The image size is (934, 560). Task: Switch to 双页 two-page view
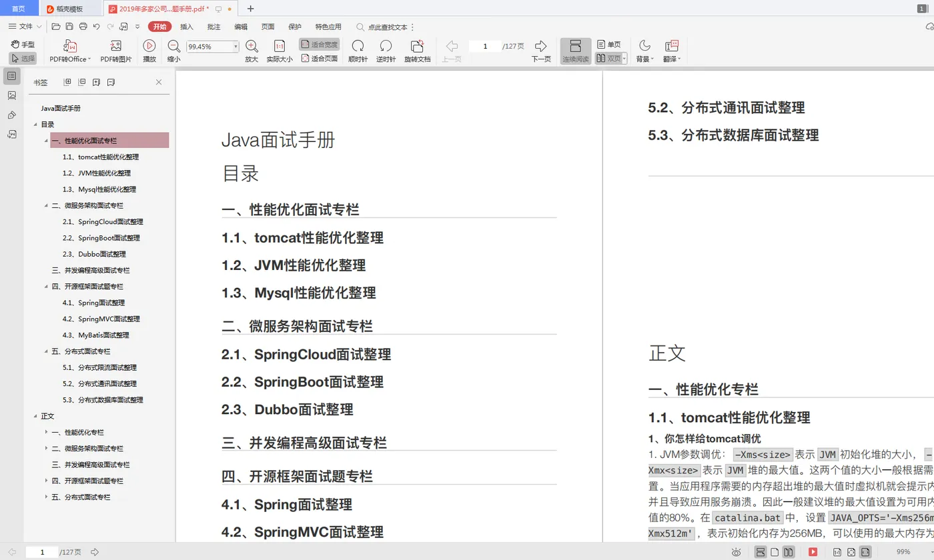click(608, 59)
